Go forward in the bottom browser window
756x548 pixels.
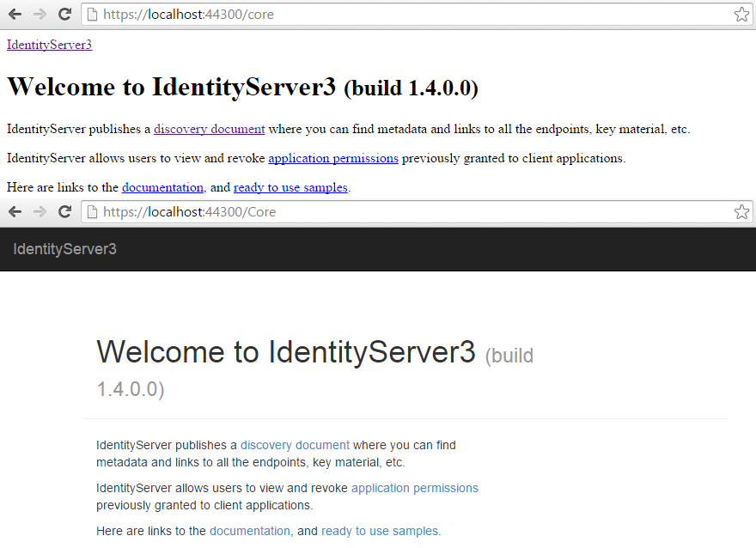(x=40, y=212)
